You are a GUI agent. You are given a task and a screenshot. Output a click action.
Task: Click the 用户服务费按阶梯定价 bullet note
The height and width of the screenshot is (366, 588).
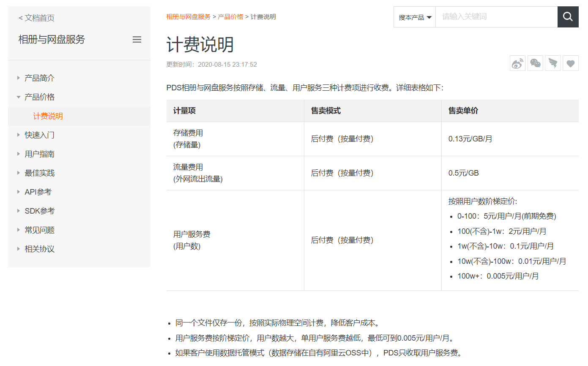316,338
